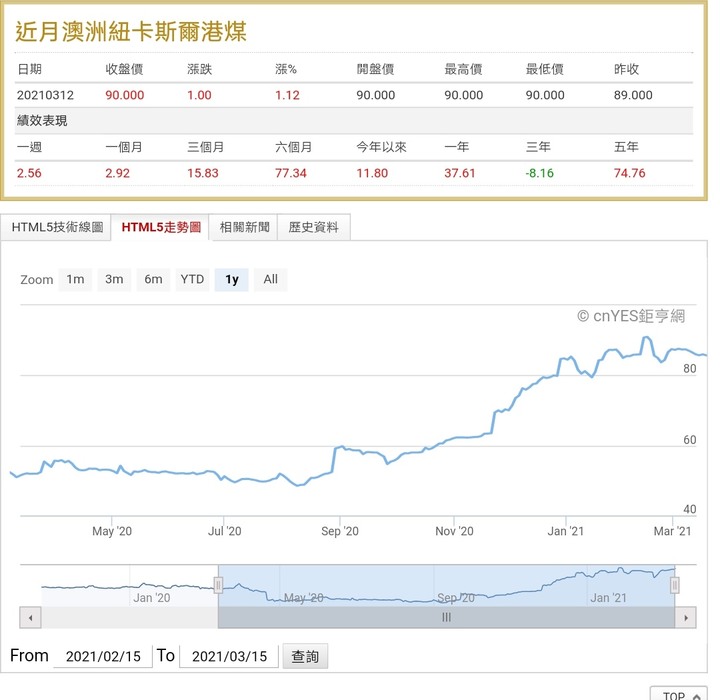This screenshot has width=720, height=700.
Task: Open the HTML5技術線圖 tab
Action: click(56, 227)
